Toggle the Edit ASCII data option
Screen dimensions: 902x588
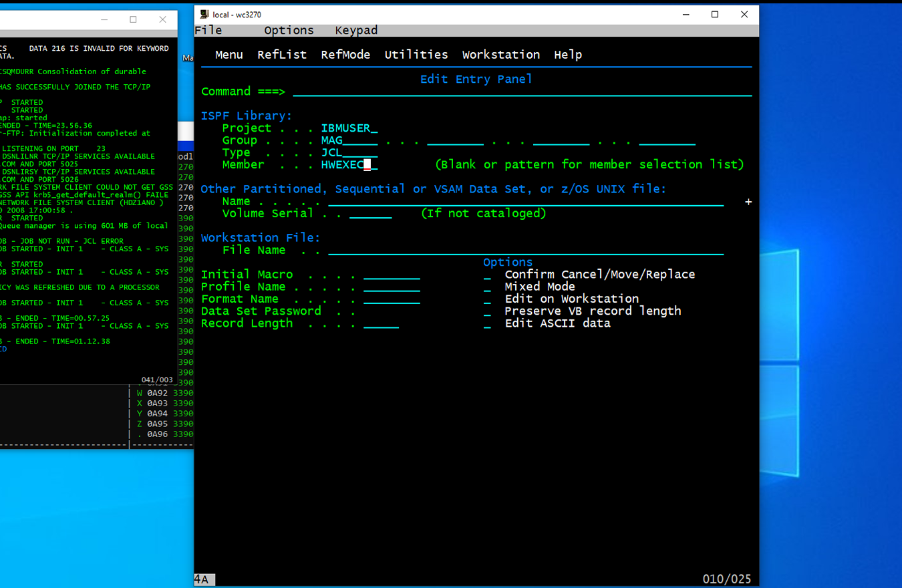click(x=488, y=323)
